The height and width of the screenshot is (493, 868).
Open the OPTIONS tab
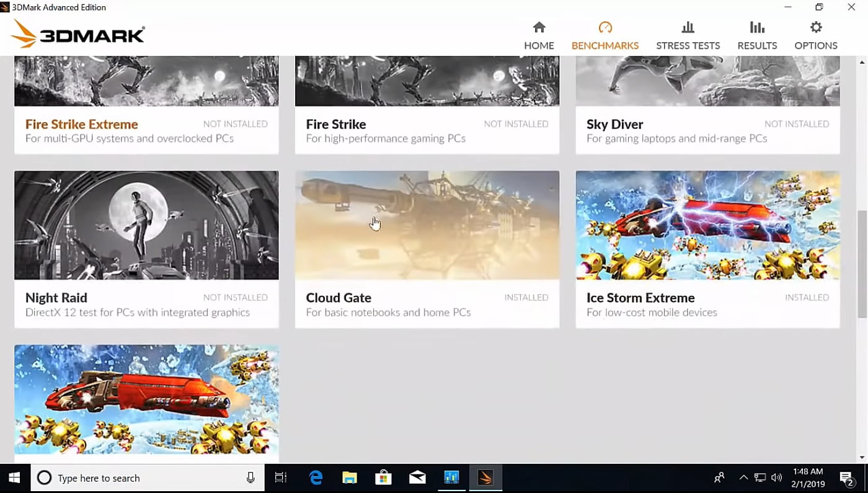pyautogui.click(x=816, y=35)
